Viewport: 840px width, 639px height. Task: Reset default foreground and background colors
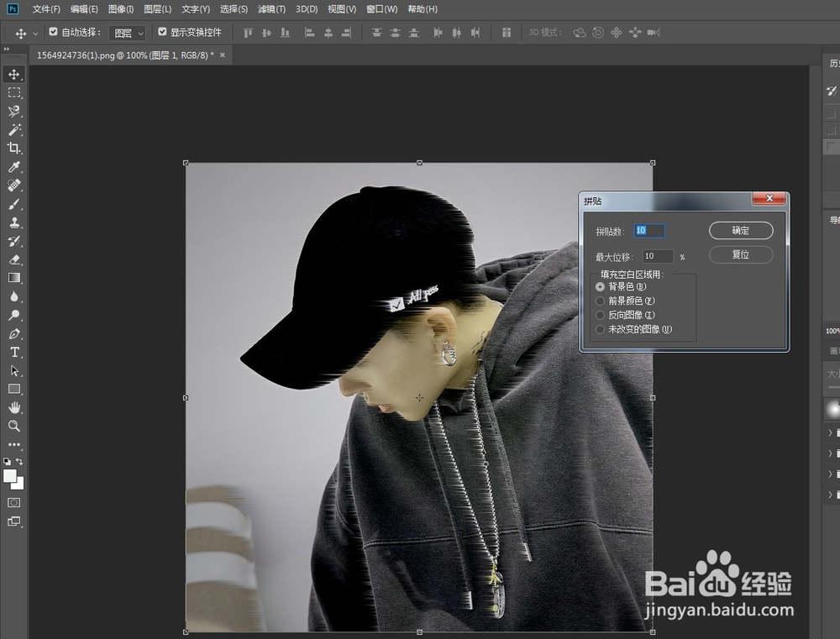coord(7,461)
